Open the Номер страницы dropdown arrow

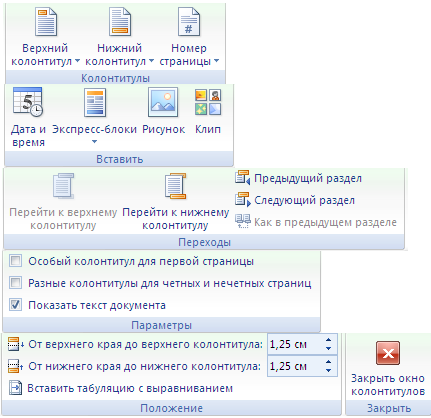point(216,61)
